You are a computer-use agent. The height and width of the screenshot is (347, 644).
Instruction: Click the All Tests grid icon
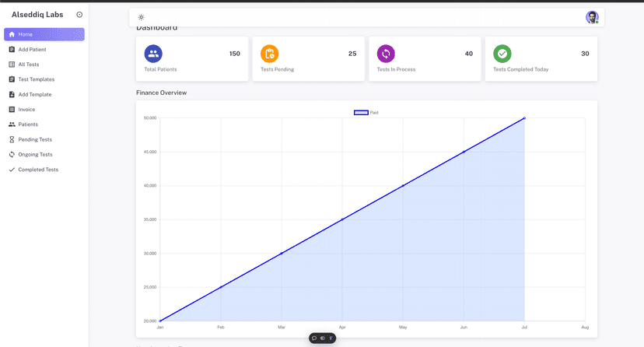(12, 65)
